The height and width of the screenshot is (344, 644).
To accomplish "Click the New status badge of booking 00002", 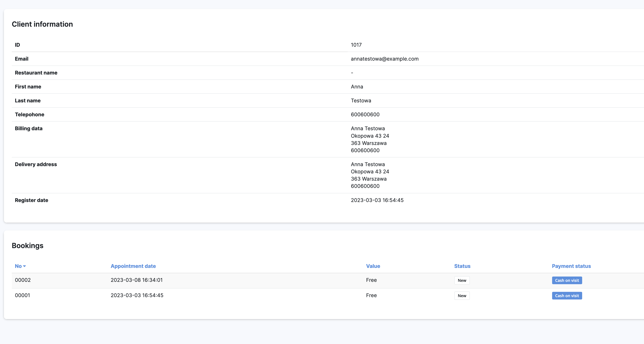I will (462, 280).
